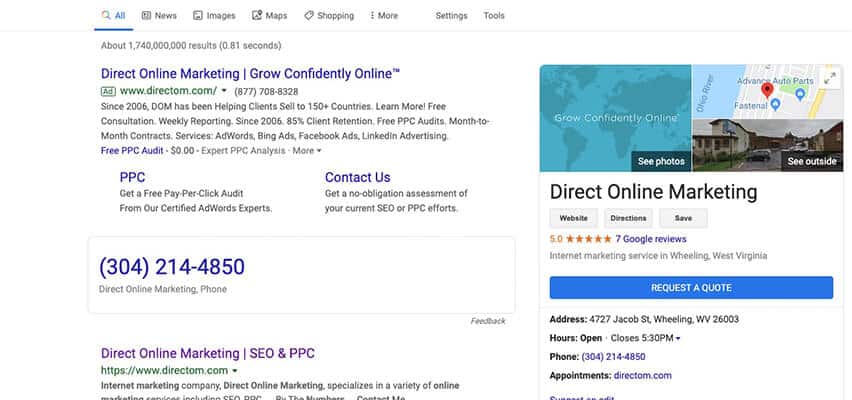Expand the More dropdown in ad extensions
This screenshot has width=852, height=400.
[x=318, y=151]
